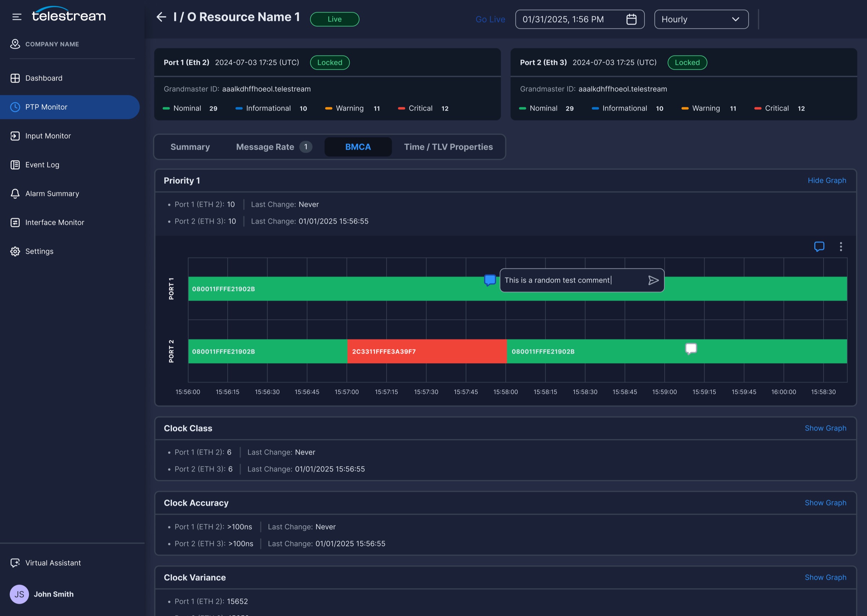This screenshot has height=616, width=867.
Task: Click Clock Variance Port 1 value 15652
Action: click(x=237, y=602)
